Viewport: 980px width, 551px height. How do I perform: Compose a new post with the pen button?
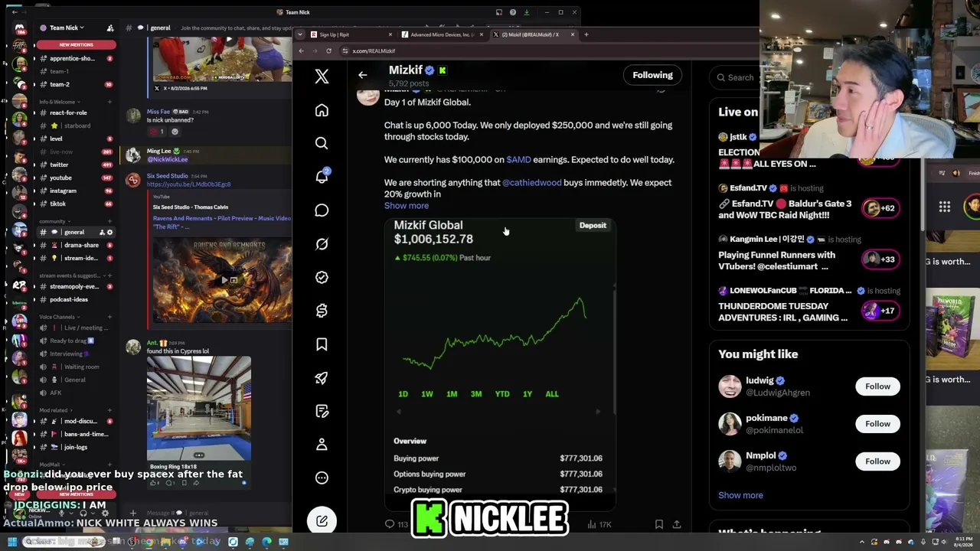322,521
